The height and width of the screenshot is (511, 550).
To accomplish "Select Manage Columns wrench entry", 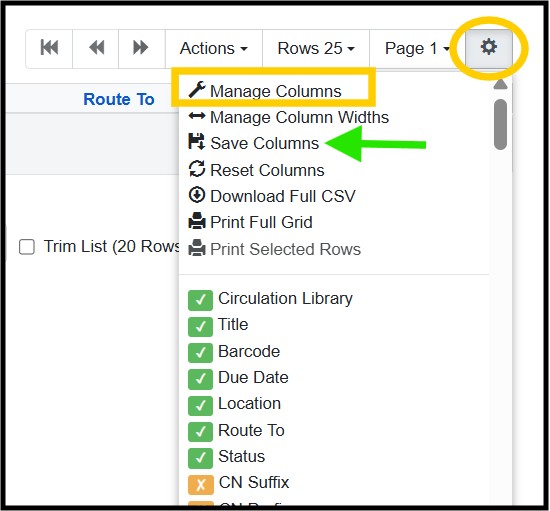I will pos(265,91).
